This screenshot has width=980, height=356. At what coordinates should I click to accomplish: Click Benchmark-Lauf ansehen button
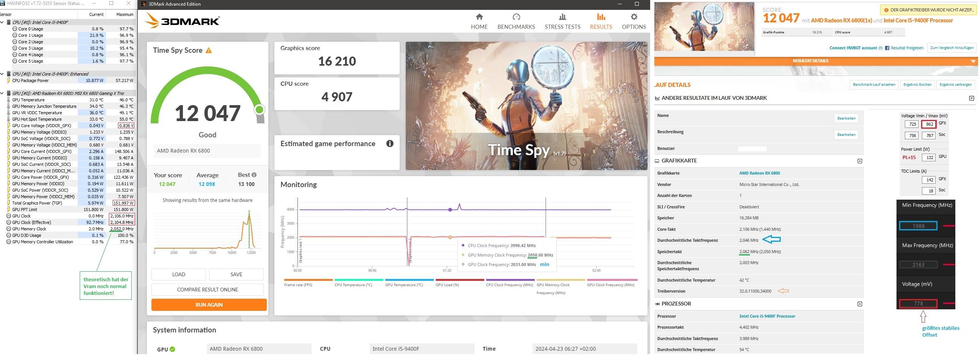874,84
